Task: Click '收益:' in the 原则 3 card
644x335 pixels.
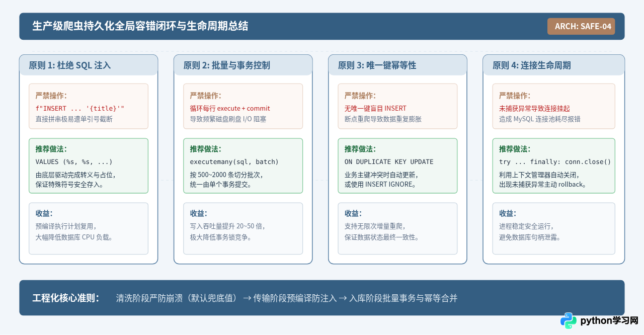Action: 353,213
